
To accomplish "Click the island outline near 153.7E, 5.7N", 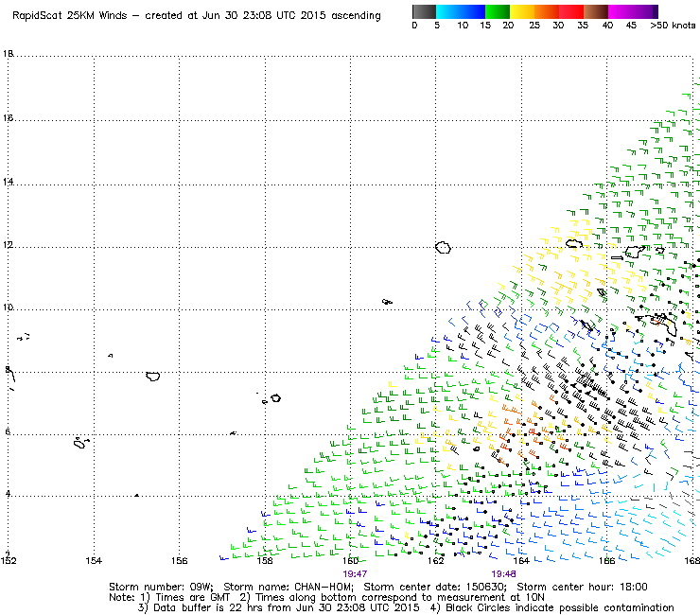I will click(x=80, y=443).
